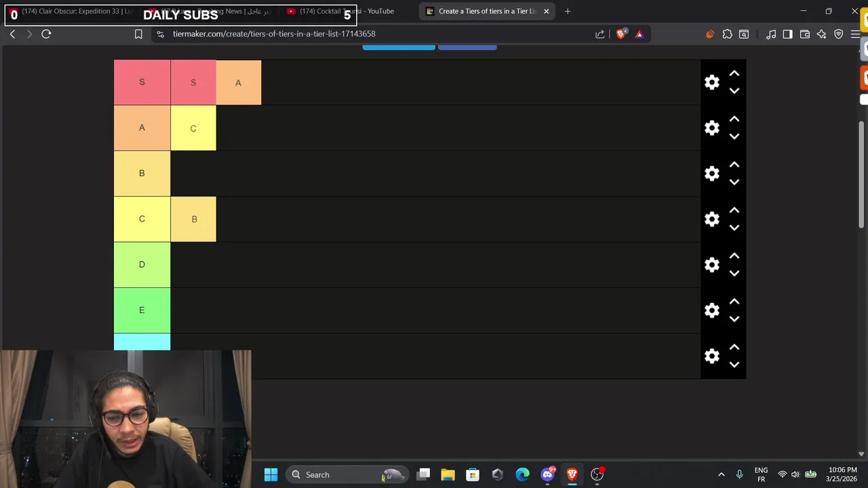Move the S tier row down
The image size is (868, 488).
pos(734,91)
